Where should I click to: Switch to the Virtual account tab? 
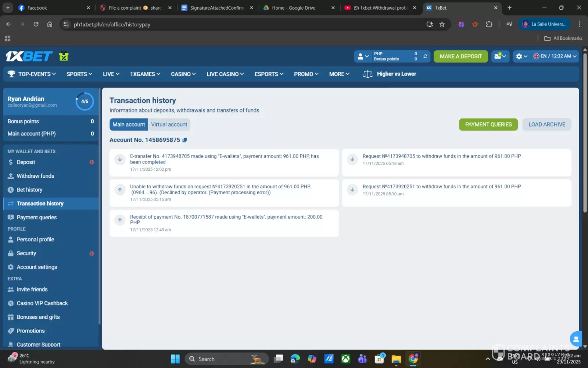[x=169, y=124]
